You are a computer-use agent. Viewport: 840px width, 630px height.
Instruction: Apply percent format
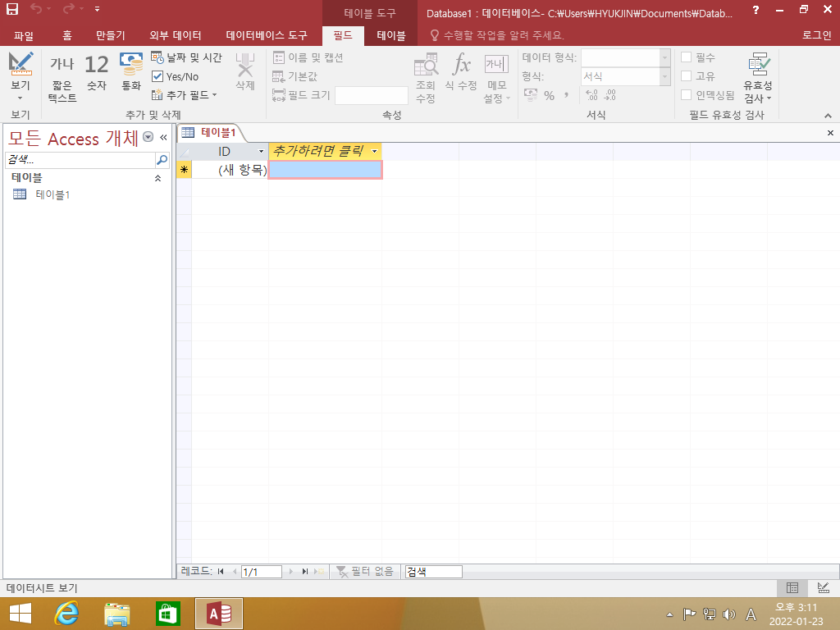(x=549, y=95)
